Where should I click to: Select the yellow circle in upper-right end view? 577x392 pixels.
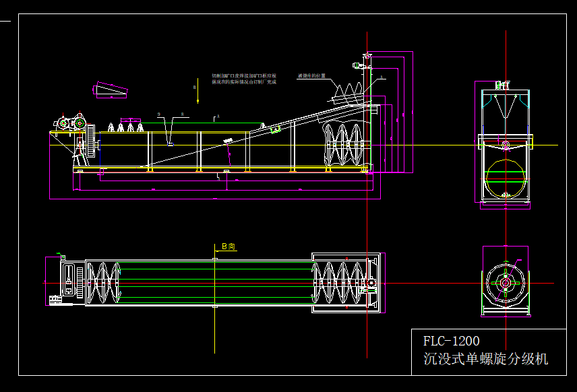[506, 178]
